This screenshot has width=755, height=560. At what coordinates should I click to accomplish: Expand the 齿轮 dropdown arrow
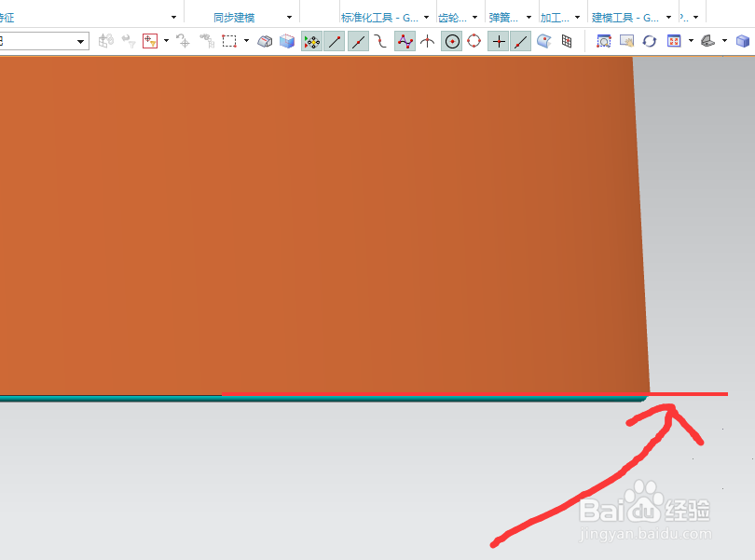(x=474, y=18)
